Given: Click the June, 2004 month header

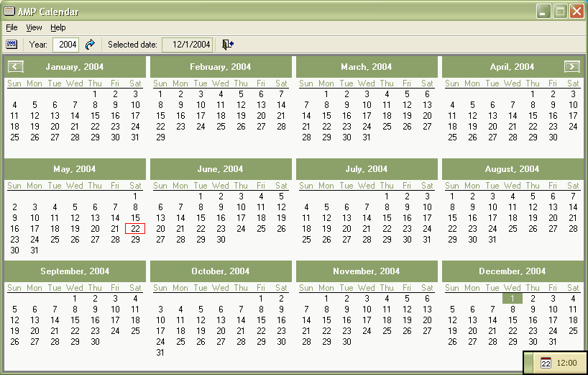Looking at the screenshot, I should (x=221, y=169).
